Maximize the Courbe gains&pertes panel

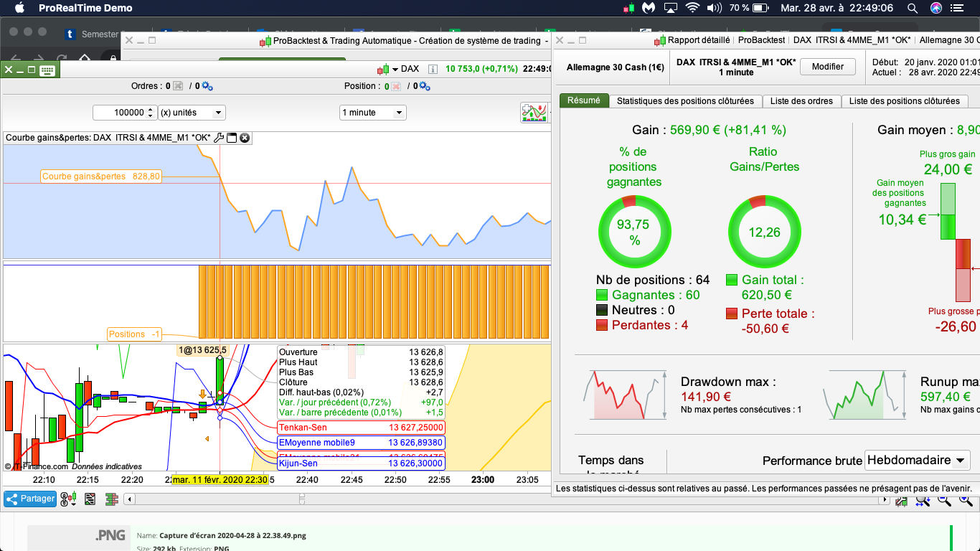(232, 138)
